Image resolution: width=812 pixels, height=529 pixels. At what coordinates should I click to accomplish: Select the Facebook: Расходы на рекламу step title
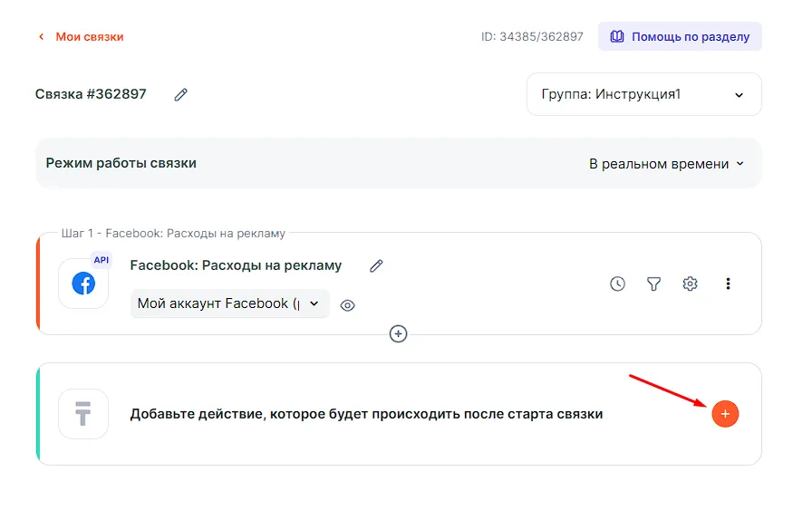pyautogui.click(x=236, y=265)
